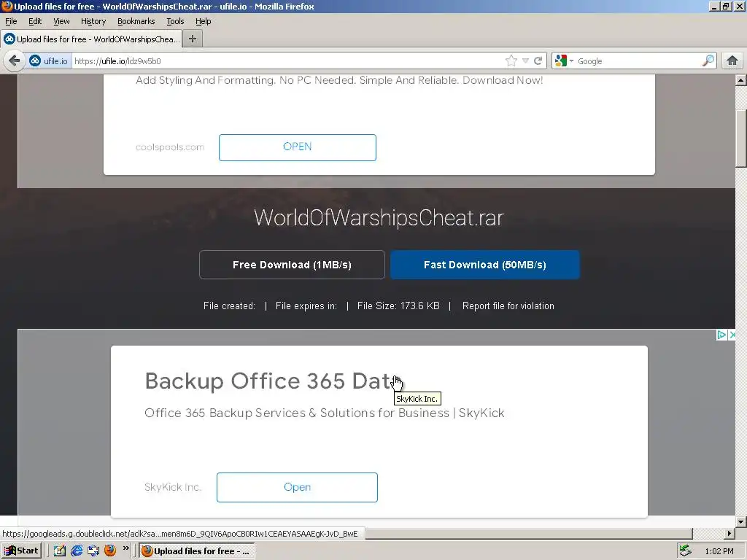Click the WorldOfWarshipsCheat.rar file title
This screenshot has width=747, height=560.
(x=379, y=218)
